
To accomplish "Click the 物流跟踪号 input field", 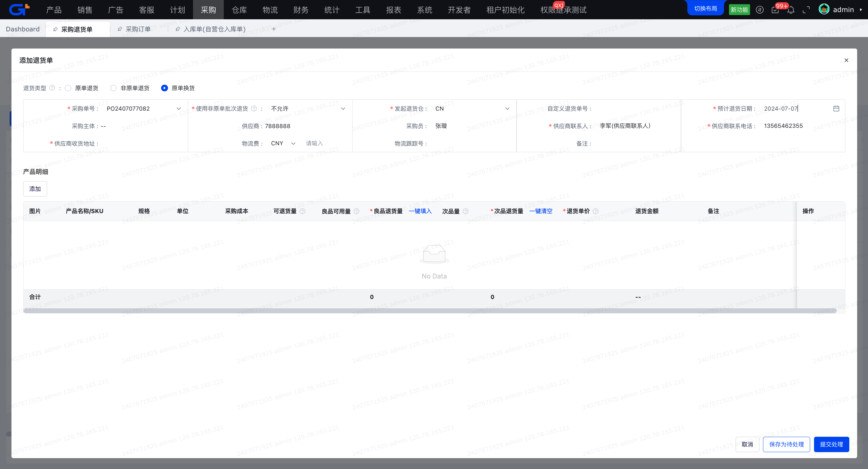I will [472, 143].
